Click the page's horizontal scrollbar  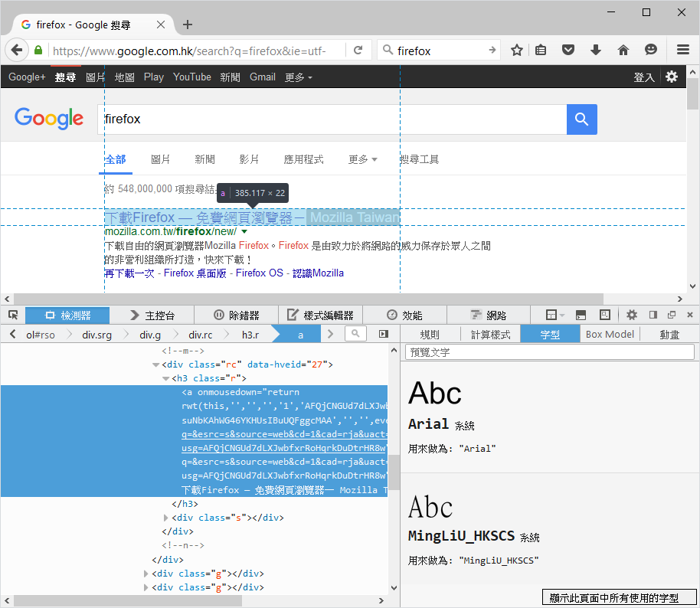(x=306, y=299)
